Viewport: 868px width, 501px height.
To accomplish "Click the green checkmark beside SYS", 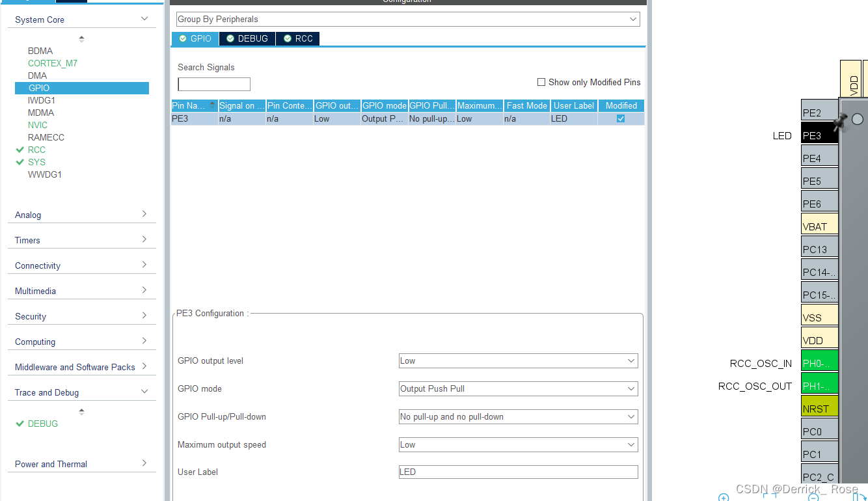I will tap(20, 162).
